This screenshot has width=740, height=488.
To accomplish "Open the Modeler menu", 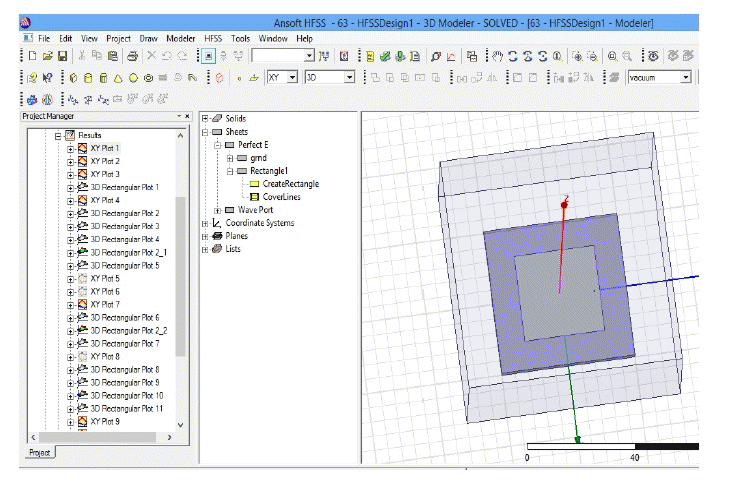I will point(180,38).
